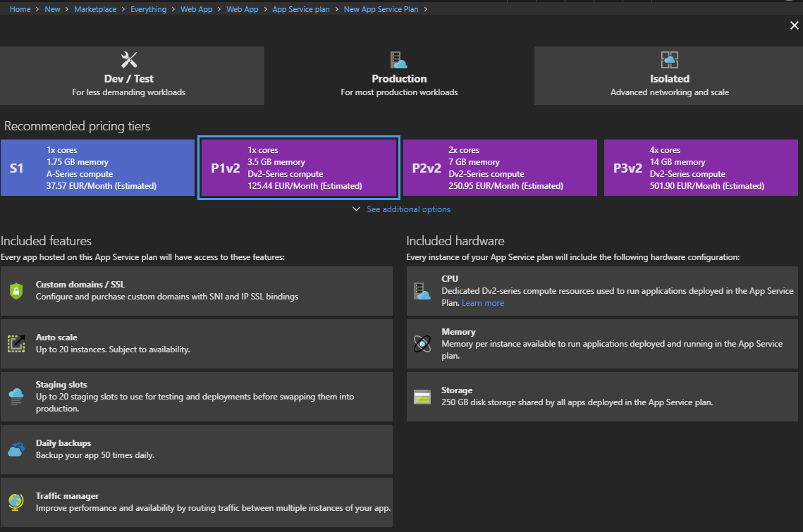The width and height of the screenshot is (803, 532).
Task: Choose the S1 pricing tier
Action: [x=97, y=168]
